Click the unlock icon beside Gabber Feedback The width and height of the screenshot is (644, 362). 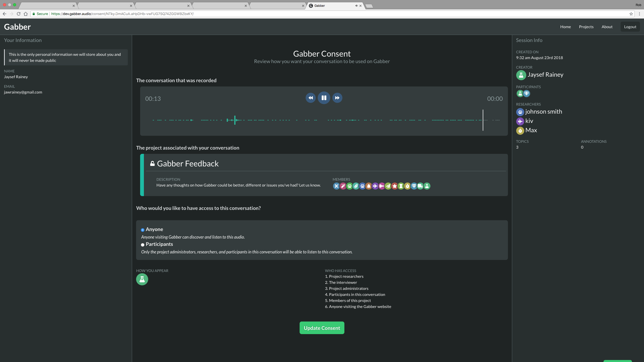[x=152, y=164]
